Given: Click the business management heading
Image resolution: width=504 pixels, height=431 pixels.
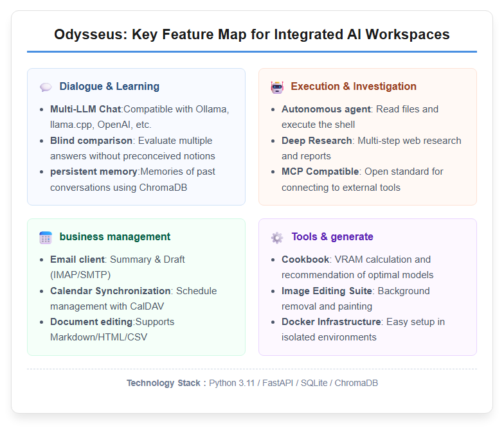Looking at the screenshot, I should [114, 236].
